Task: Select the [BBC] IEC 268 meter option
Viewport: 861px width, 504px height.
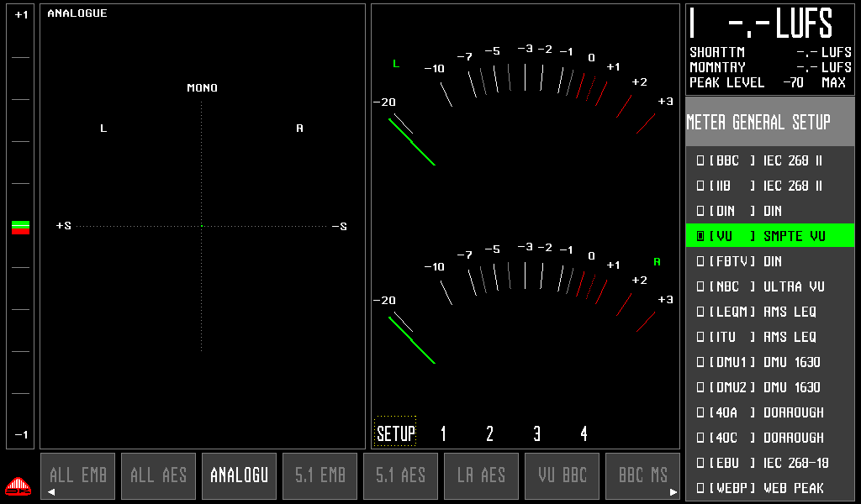Action: point(769,160)
